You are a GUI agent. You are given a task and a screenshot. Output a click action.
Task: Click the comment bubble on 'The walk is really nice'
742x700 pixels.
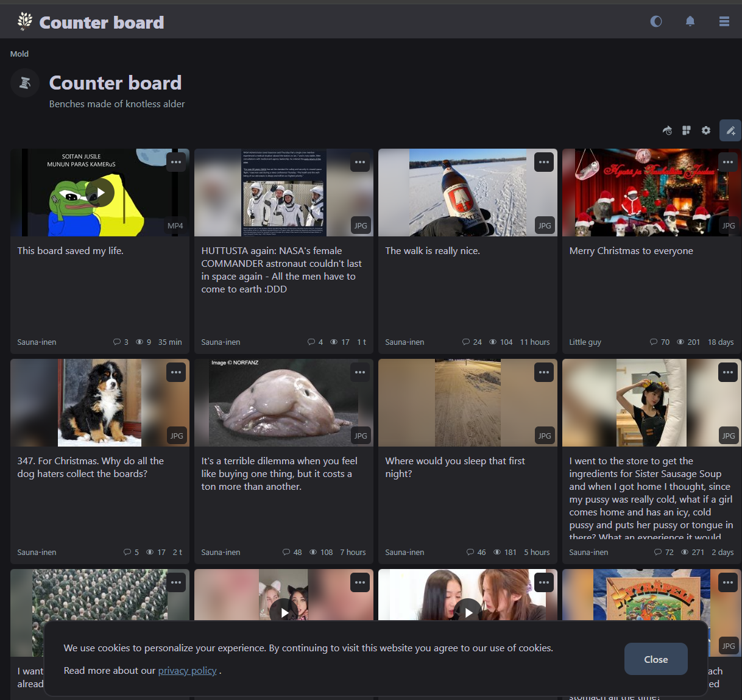coord(465,342)
